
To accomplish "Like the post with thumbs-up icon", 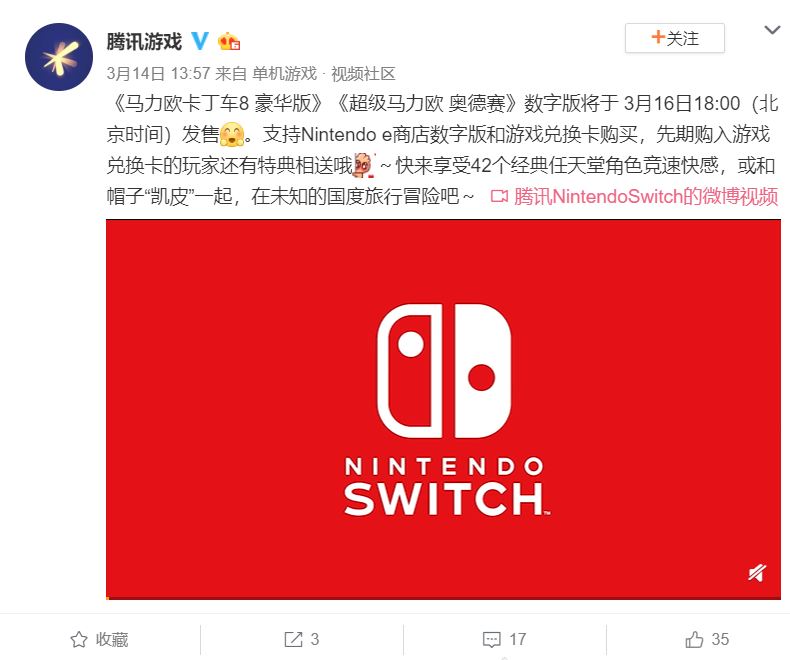I will pyautogui.click(x=694, y=639).
